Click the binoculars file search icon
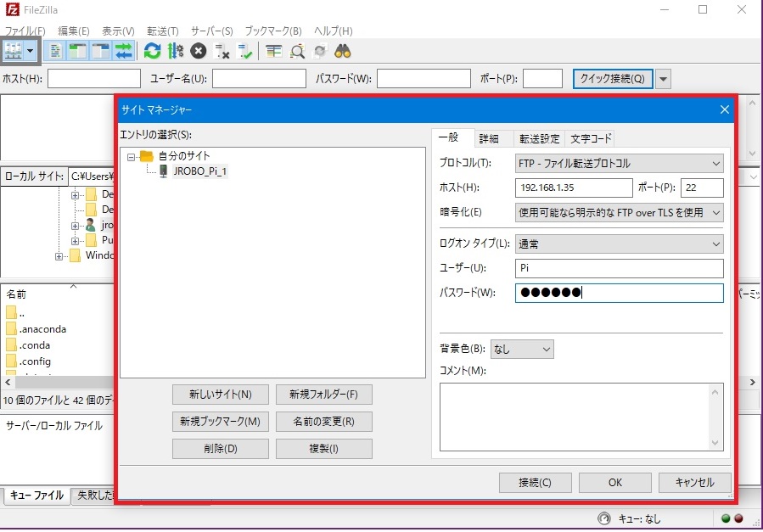763x532 pixels. point(343,51)
